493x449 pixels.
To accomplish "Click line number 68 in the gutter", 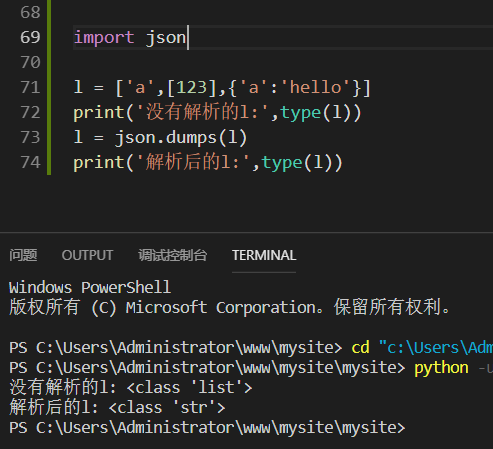I will pyautogui.click(x=30, y=12).
